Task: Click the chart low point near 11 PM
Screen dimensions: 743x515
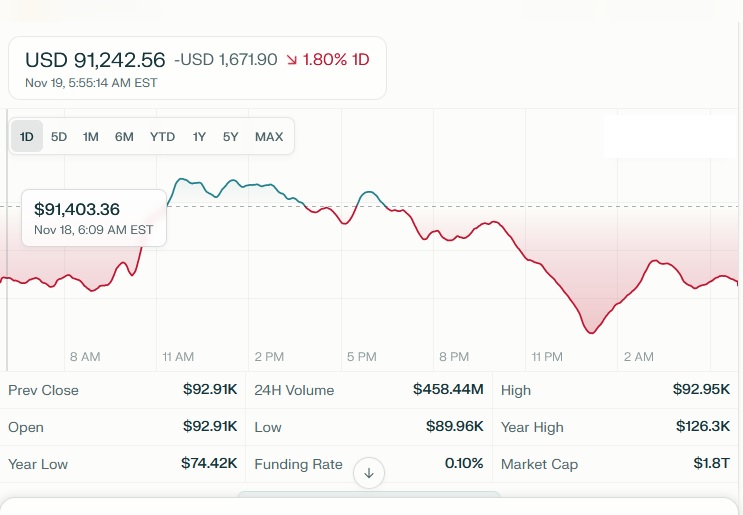Action: point(591,332)
